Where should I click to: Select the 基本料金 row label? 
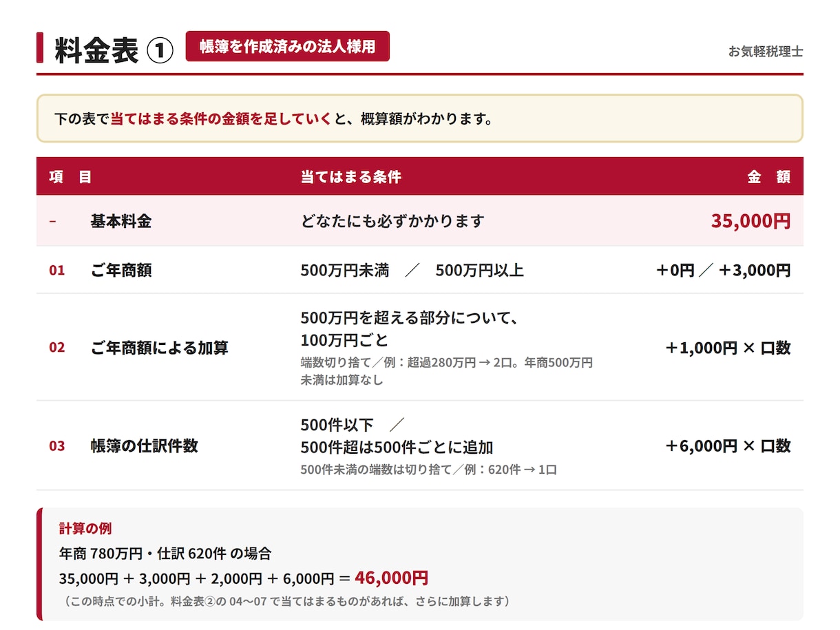click(x=121, y=221)
